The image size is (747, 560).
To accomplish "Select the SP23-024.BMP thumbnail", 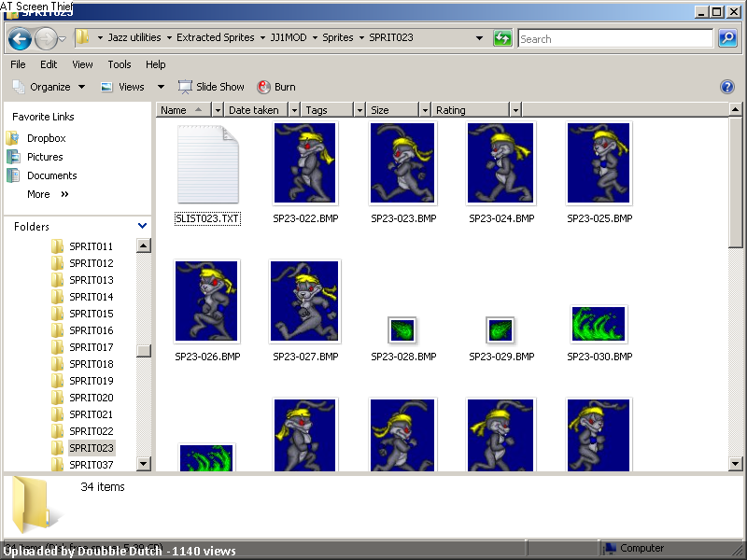I will (501, 163).
